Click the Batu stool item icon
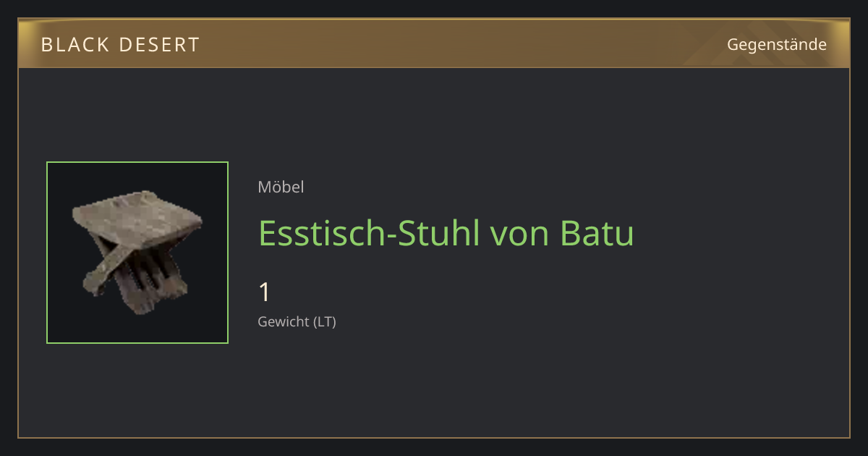The height and width of the screenshot is (456, 868). tap(137, 251)
